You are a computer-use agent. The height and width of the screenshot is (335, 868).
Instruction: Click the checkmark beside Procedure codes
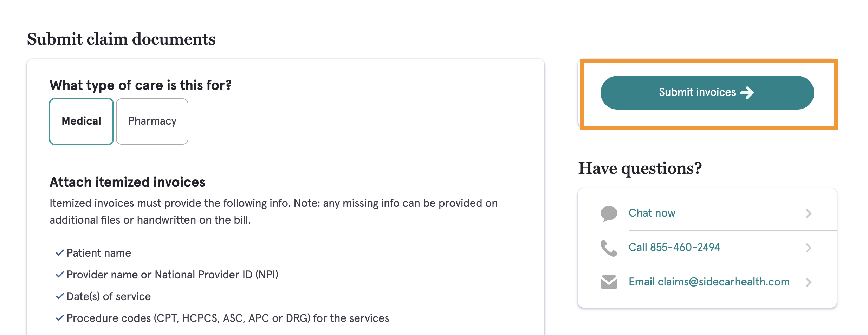[x=60, y=318]
